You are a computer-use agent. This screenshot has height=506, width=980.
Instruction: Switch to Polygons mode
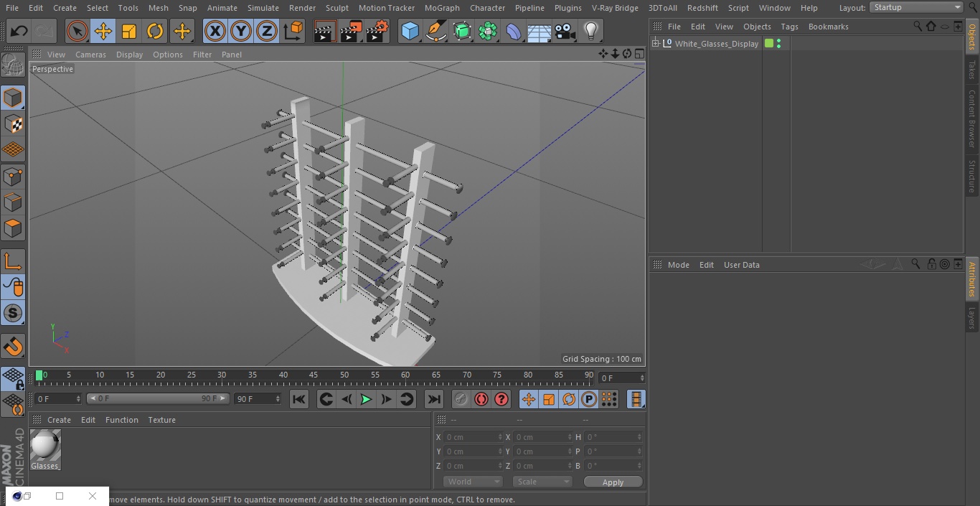pyautogui.click(x=13, y=228)
